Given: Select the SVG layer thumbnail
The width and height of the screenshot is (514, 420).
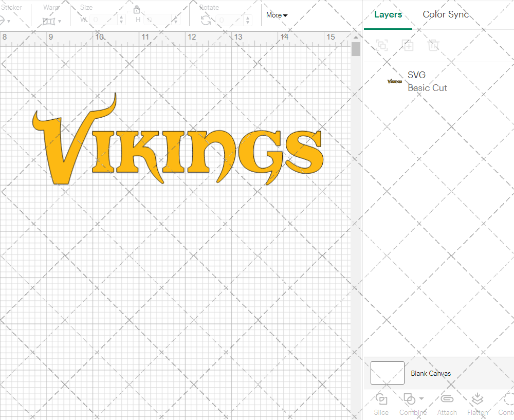Looking at the screenshot, I should tap(395, 81).
